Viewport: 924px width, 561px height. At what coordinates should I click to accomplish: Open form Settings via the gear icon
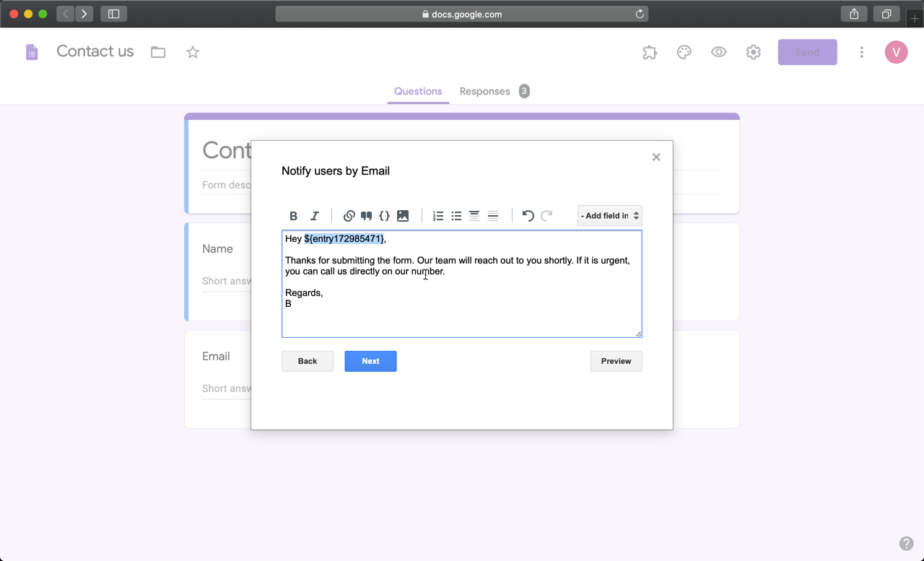753,52
